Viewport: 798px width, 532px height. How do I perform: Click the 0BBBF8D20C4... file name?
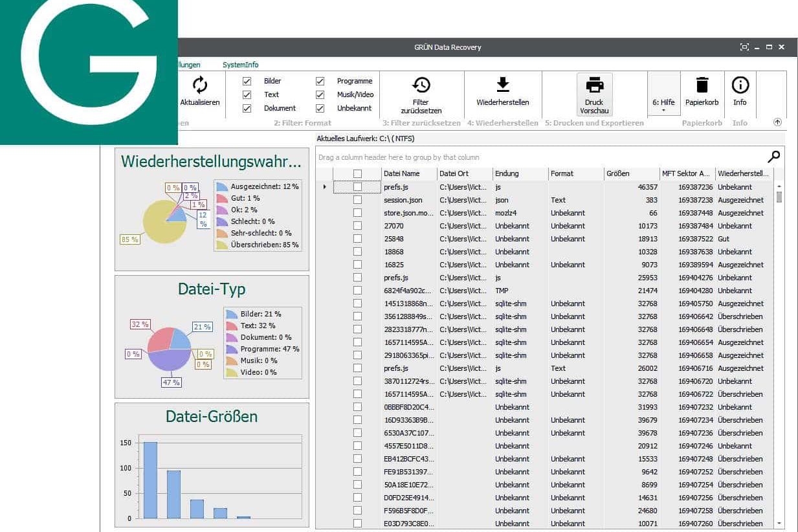(409, 407)
